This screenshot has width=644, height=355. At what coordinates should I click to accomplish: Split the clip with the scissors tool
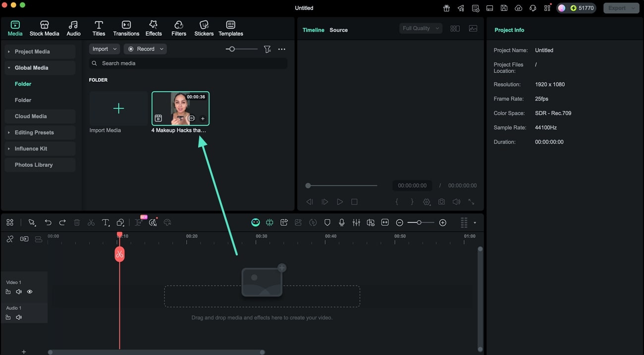91,222
